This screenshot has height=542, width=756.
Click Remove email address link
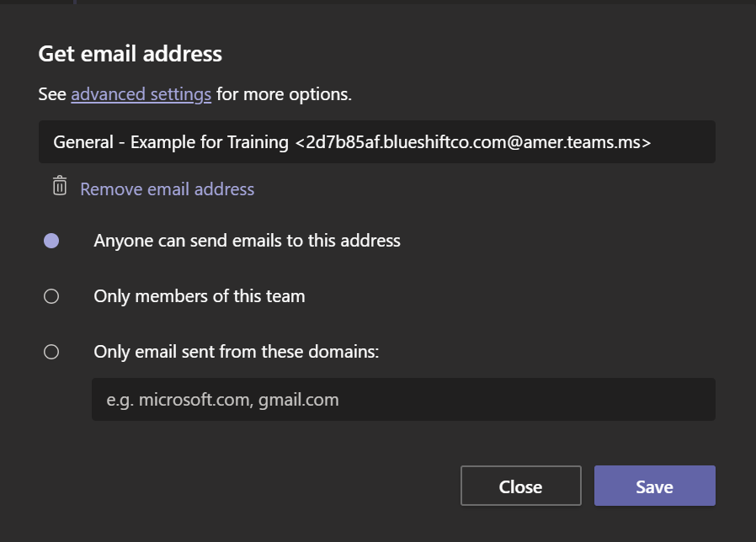point(168,189)
